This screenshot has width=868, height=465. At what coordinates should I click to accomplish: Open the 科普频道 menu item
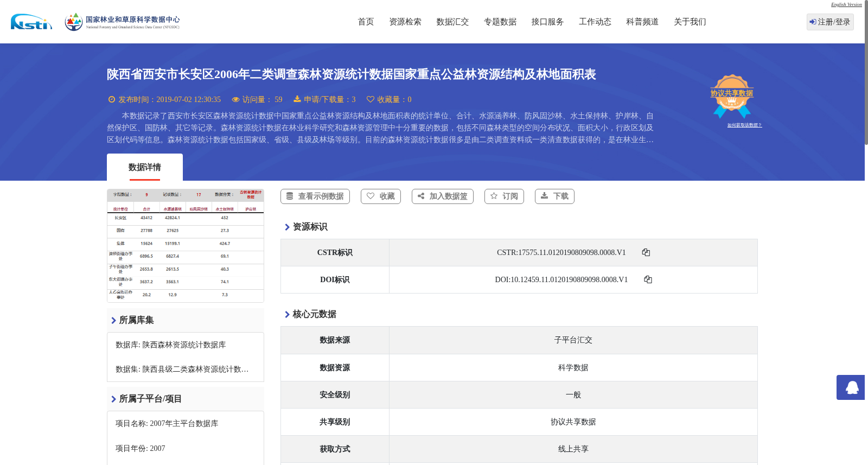coord(642,22)
